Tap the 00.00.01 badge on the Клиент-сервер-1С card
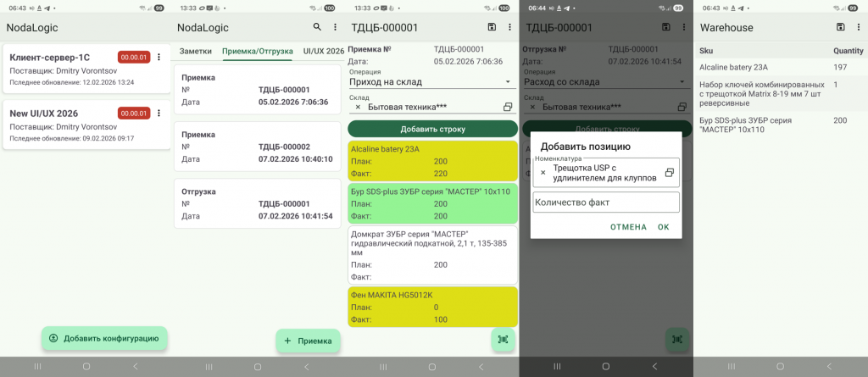This screenshot has width=868, height=377. (134, 57)
